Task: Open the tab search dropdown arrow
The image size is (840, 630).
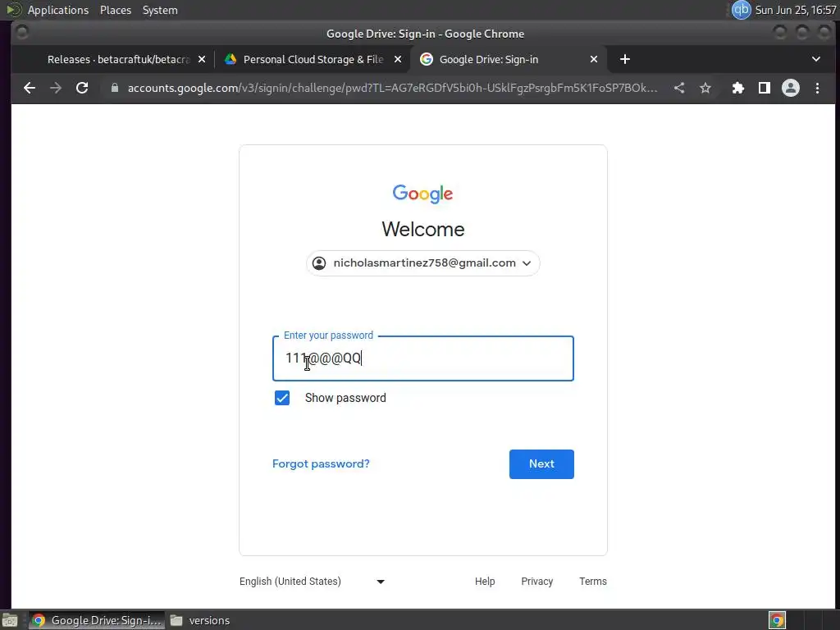Action: (x=816, y=59)
